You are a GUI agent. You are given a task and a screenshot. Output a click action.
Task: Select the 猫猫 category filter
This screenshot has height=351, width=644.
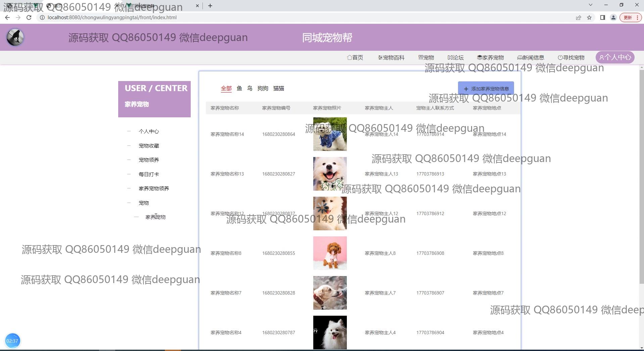[x=279, y=88]
